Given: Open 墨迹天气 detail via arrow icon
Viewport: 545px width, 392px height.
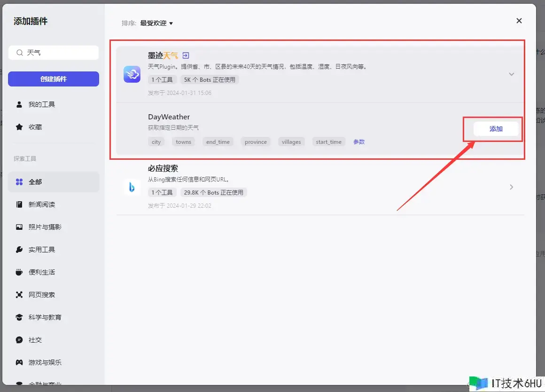Looking at the screenshot, I should (186, 55).
